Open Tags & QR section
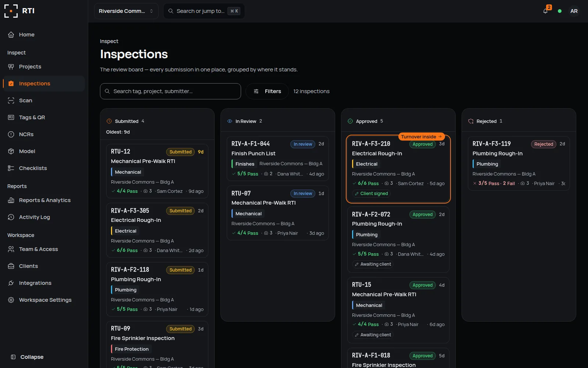 tap(44, 117)
